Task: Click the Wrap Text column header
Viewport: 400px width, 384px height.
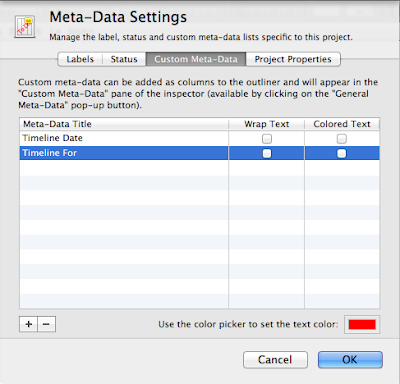Action: [x=267, y=124]
